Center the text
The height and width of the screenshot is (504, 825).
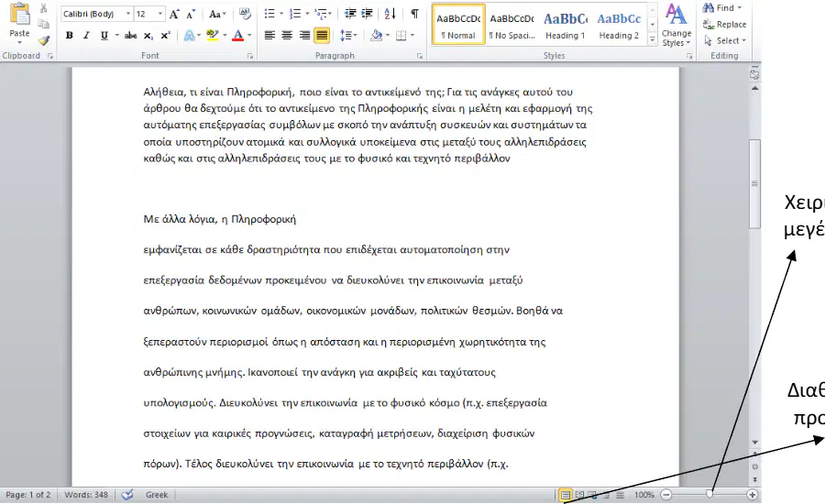coord(287,36)
